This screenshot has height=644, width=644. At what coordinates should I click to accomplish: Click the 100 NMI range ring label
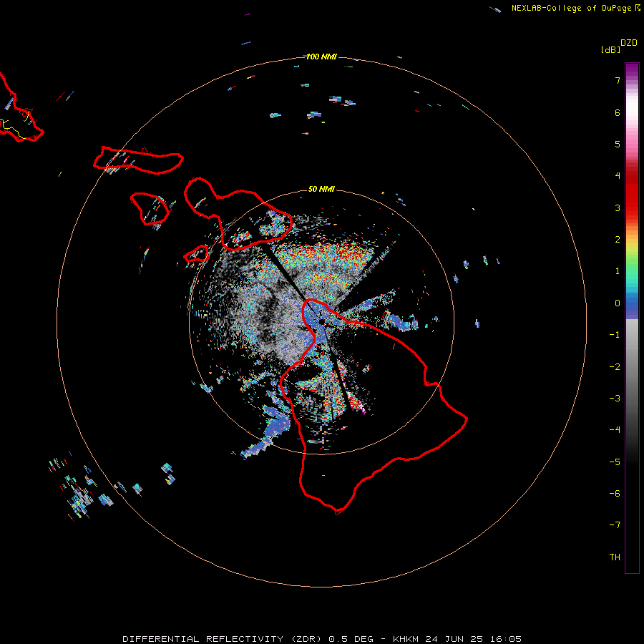point(321,57)
